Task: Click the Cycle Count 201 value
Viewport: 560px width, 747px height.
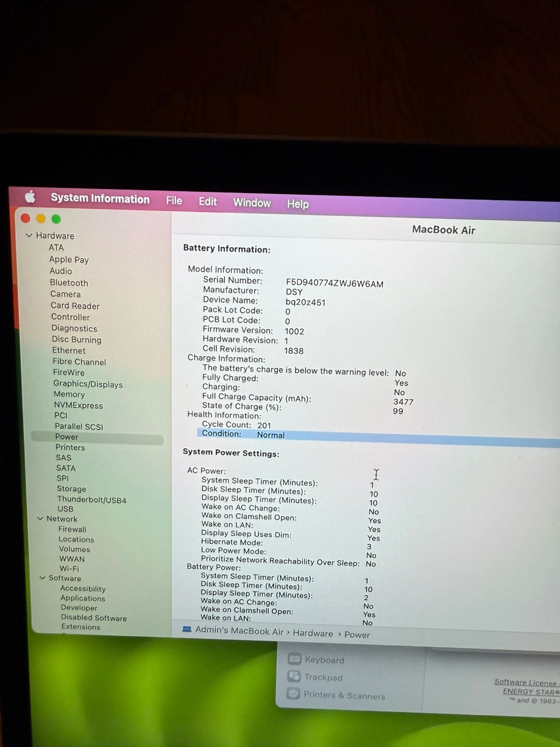Action: [264, 425]
